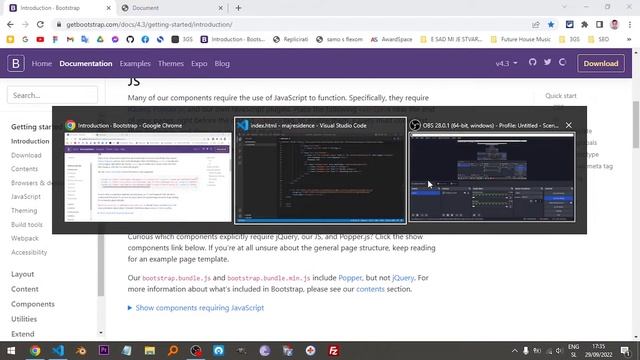
Task: Open File Explorer from the taskbar
Action: (x=150, y=351)
